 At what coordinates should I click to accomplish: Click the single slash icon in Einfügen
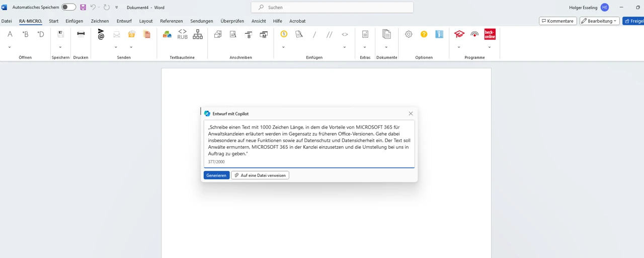(x=314, y=34)
